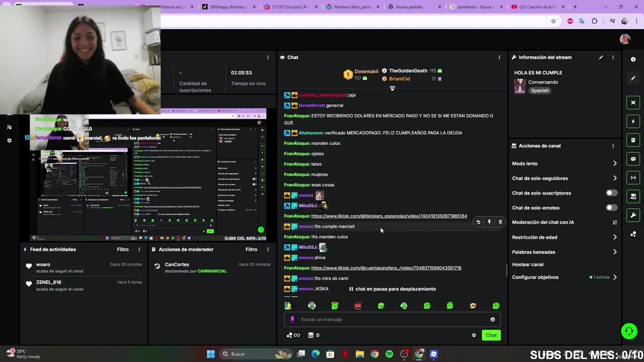Image resolution: width=644 pixels, height=362 pixels.
Task: Open the profile avatar at top right
Action: point(625,39)
